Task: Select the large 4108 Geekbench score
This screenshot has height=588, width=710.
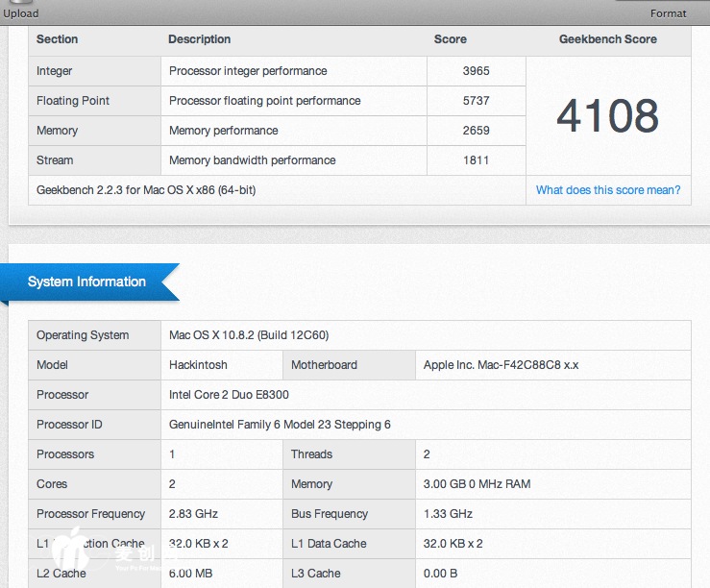Action: click(607, 116)
